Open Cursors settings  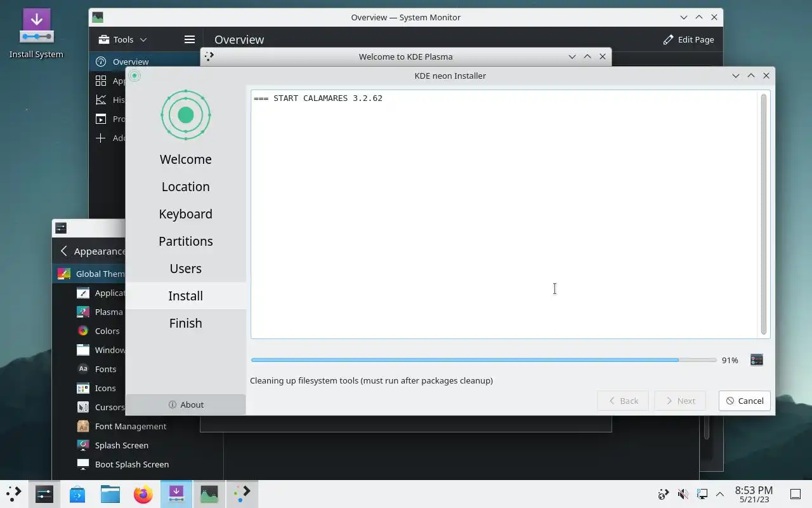(100, 407)
